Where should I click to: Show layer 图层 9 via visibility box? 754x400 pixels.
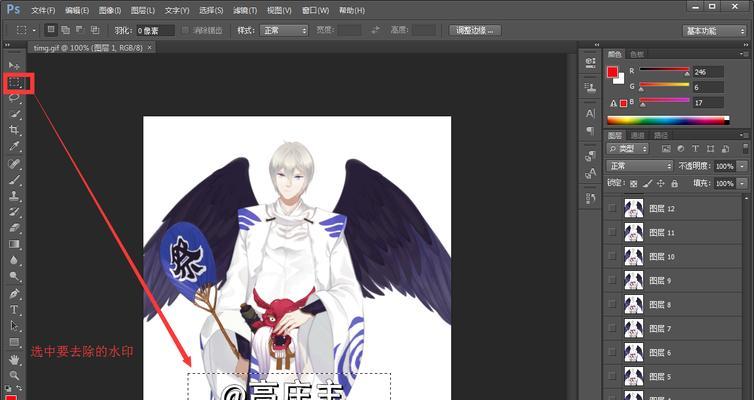612,280
